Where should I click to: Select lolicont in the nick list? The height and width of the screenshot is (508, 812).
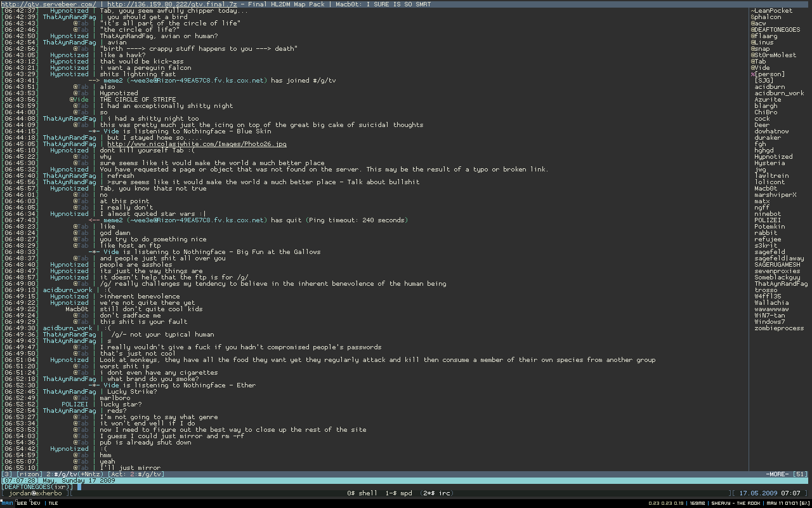[x=769, y=182]
